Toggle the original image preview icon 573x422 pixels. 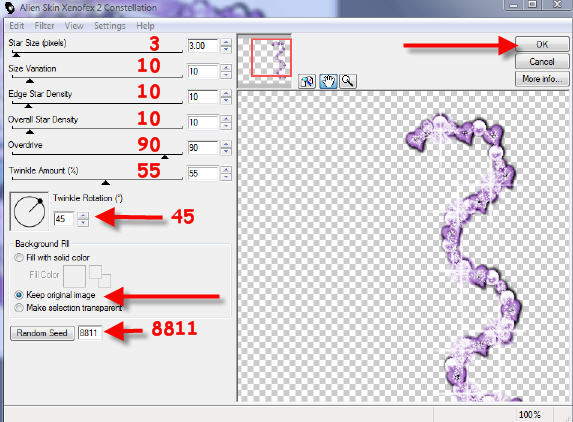307,81
